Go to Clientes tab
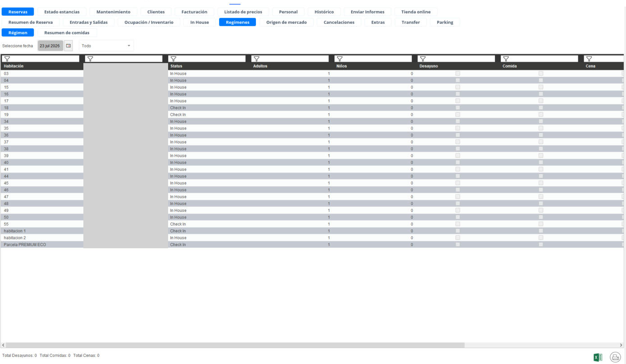The width and height of the screenshot is (626, 364). click(x=156, y=12)
